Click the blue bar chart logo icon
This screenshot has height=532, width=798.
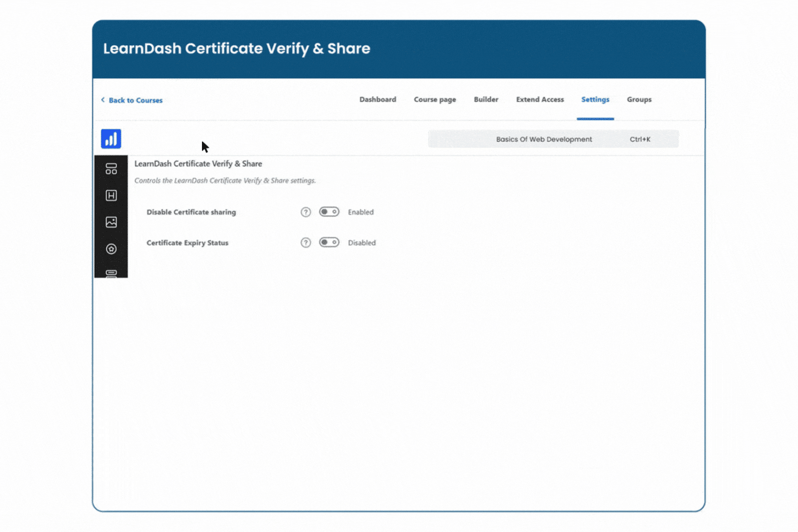click(x=111, y=139)
